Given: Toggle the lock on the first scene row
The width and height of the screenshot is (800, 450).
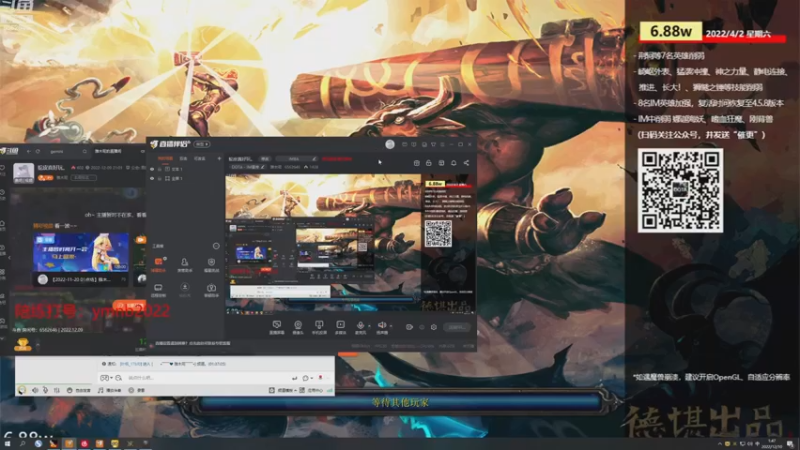Looking at the screenshot, I should 160,169.
